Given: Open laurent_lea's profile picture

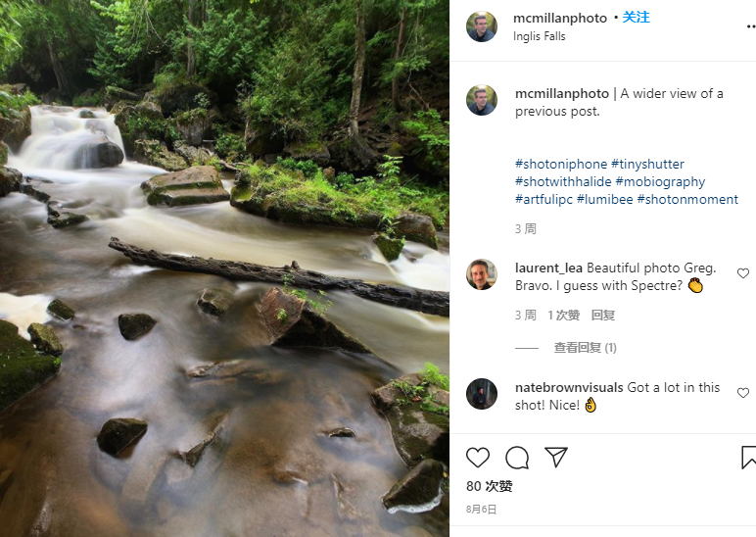Looking at the screenshot, I should (x=482, y=274).
